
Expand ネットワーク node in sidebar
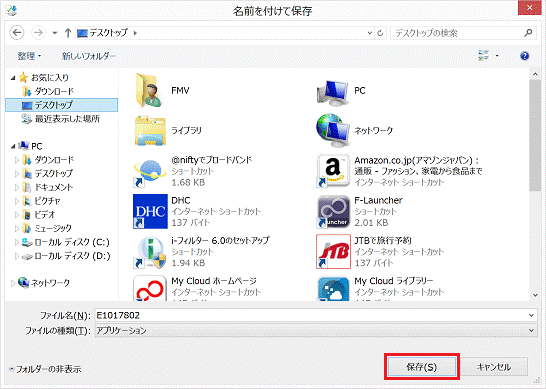tap(13, 283)
